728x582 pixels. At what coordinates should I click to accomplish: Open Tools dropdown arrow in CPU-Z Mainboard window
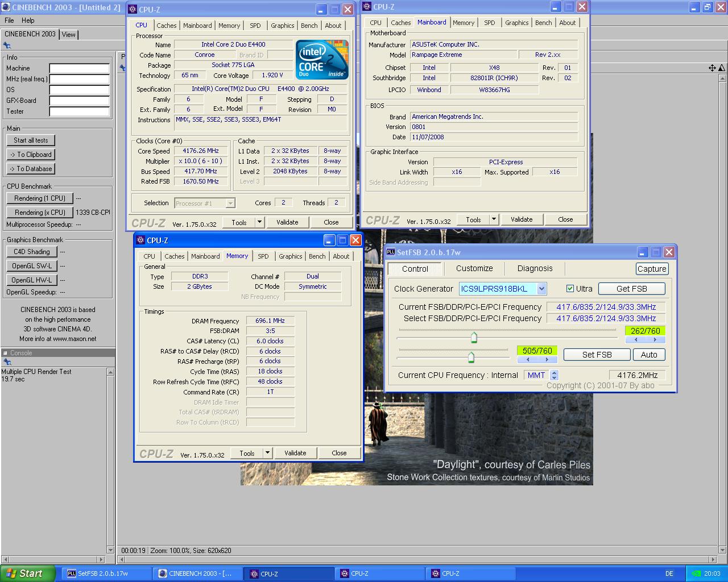tap(494, 219)
